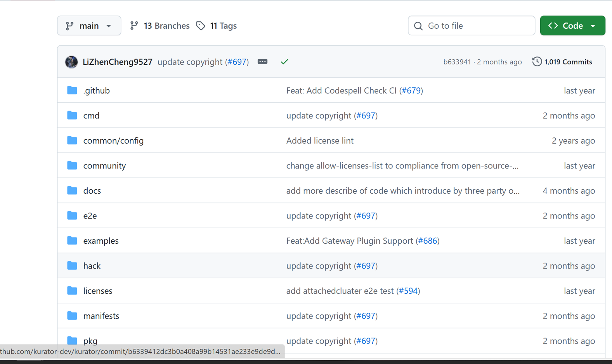Open the latest commit message 'update copyright'
The image size is (612, 364).
(x=190, y=62)
